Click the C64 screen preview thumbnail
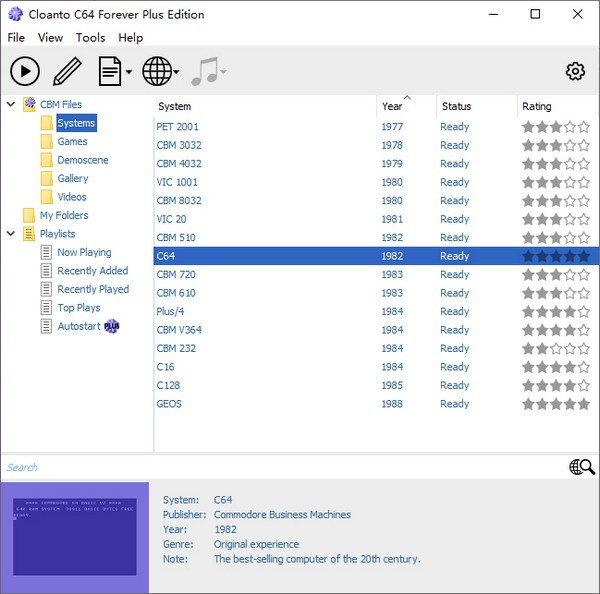This screenshot has width=600, height=594. point(74,537)
